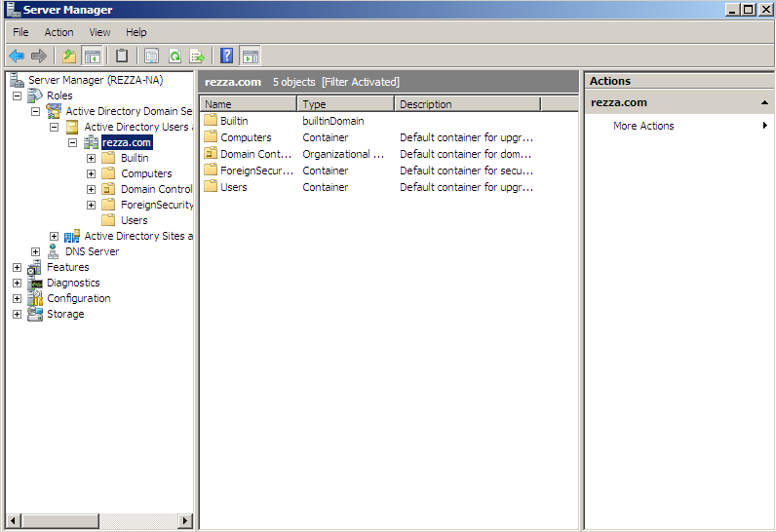Viewport: 776px width, 532px height.
Task: Refresh the view with green arrow icon
Action: point(175,56)
